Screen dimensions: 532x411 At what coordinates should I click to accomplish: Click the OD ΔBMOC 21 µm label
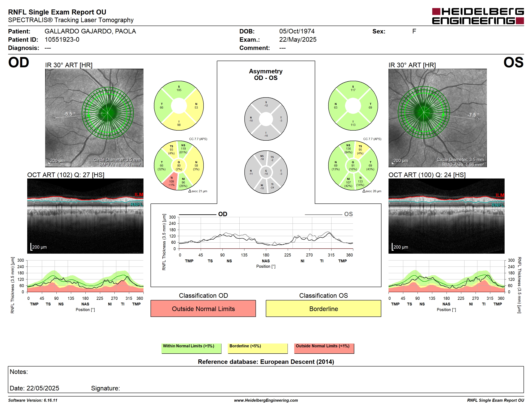[198, 191]
